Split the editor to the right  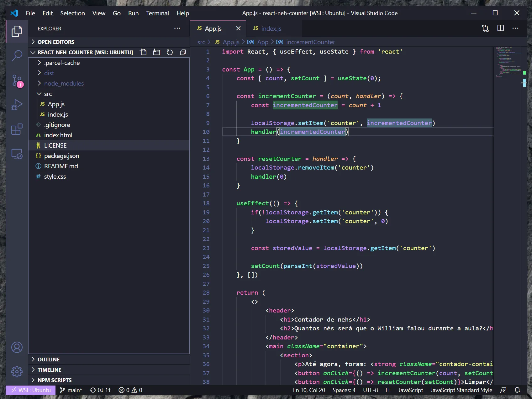pyautogui.click(x=500, y=28)
